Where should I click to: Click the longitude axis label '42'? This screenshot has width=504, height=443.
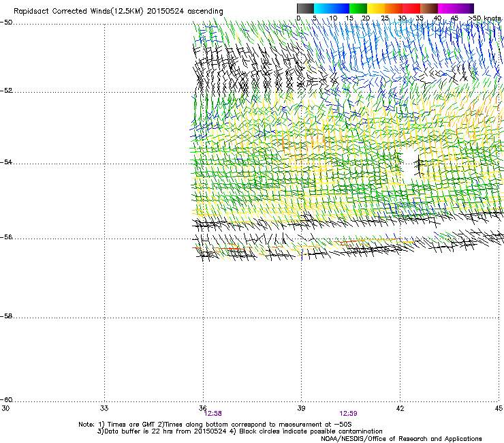pyautogui.click(x=400, y=408)
